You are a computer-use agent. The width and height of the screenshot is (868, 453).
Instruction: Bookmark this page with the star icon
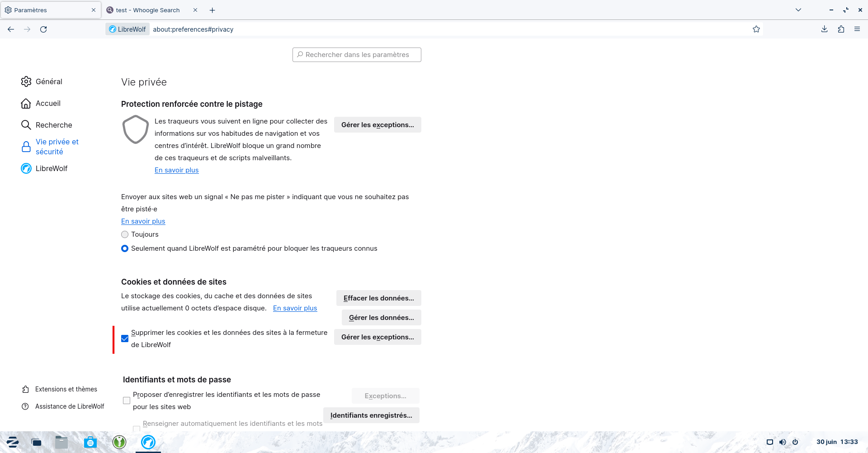pyautogui.click(x=756, y=29)
